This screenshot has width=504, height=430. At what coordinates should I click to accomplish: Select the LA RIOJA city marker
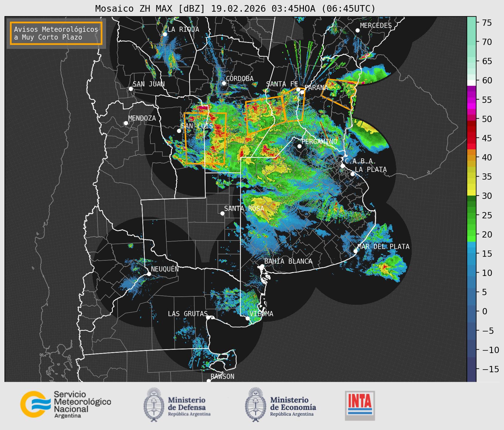click(165, 34)
